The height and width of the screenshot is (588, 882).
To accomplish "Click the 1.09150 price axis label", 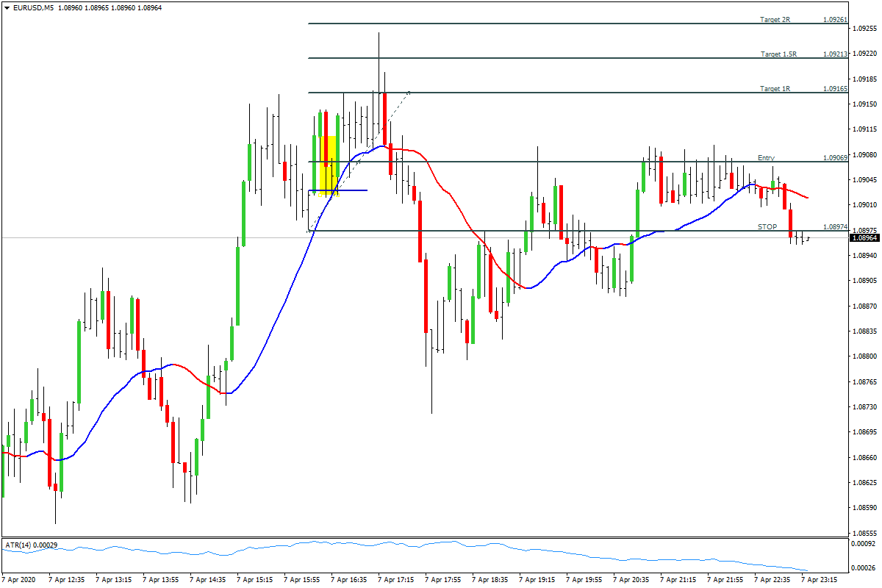I will 865,104.
